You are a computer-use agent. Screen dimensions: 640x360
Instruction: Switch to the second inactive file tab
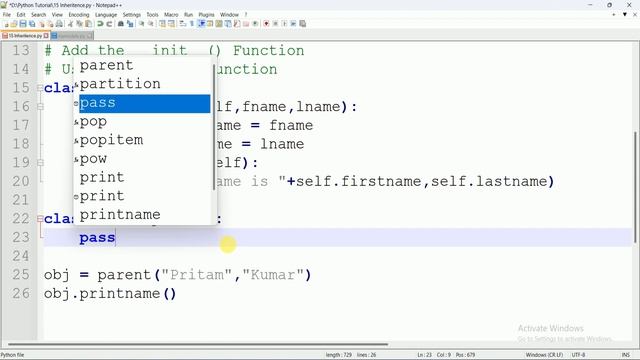click(x=72, y=36)
